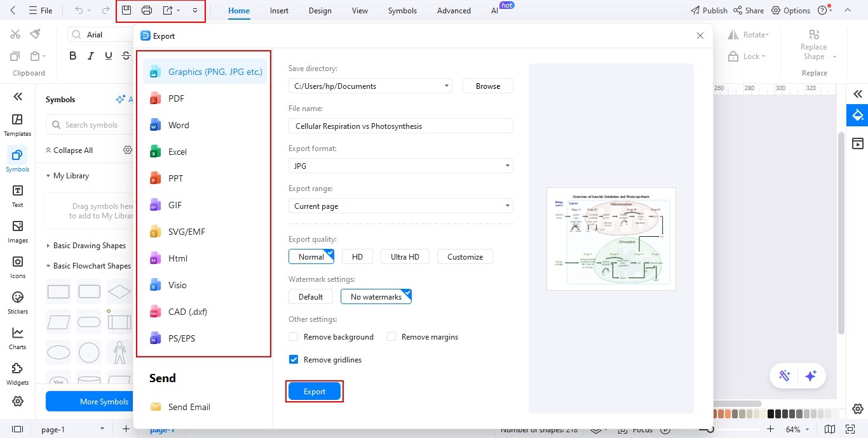The height and width of the screenshot is (438, 868).
Task: Click Browse to choose a save location
Action: (x=487, y=85)
